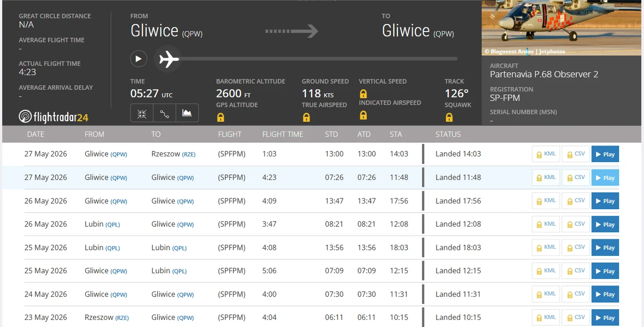
Task: Click date cell 23 May 2026
Action: click(x=46, y=318)
